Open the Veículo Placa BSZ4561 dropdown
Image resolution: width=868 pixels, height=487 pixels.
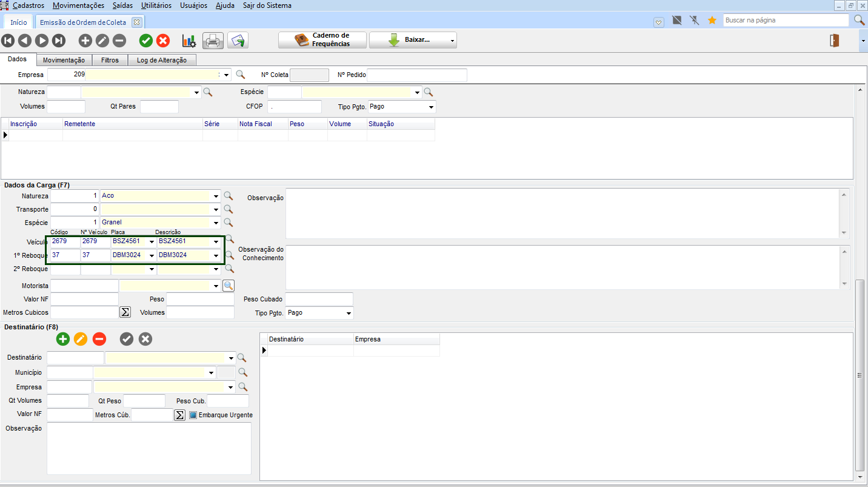click(152, 241)
